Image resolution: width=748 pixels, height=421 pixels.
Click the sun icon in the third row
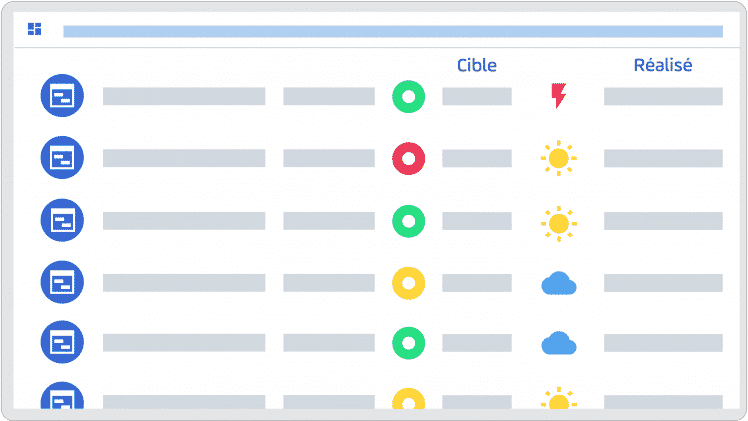click(559, 224)
